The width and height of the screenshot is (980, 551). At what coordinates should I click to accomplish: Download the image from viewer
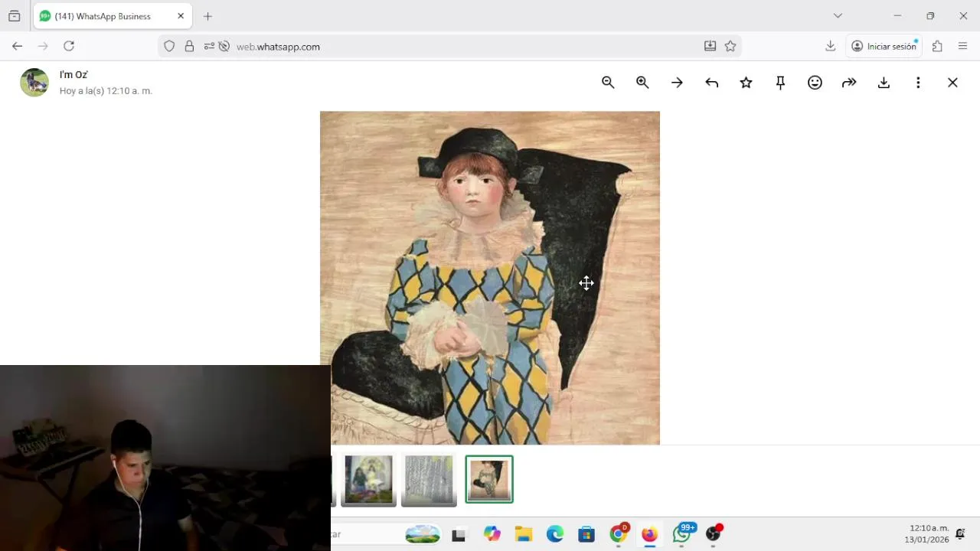pyautogui.click(x=884, y=83)
